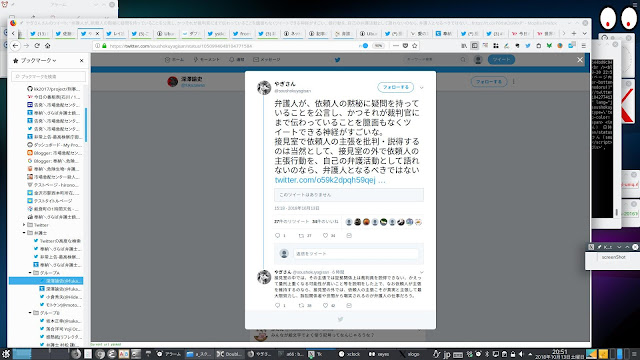Follow やぎさん with フォローする button in dialog
Screen dimensions: 640x360
coord(396,87)
